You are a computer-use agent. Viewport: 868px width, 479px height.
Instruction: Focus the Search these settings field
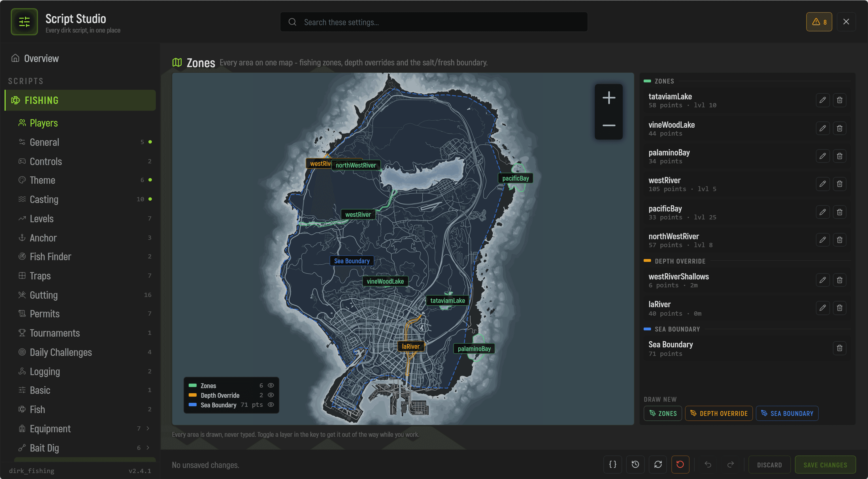click(434, 22)
